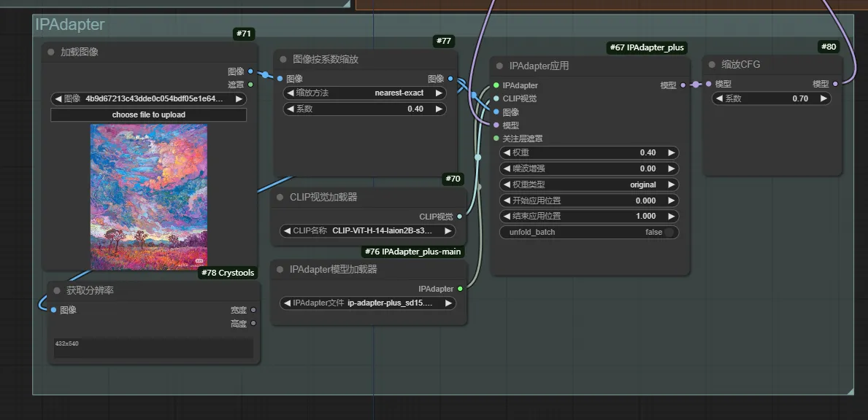Open the 权重类型 original dropdown
Image resolution: width=868 pixels, height=420 pixels.
(x=588, y=184)
